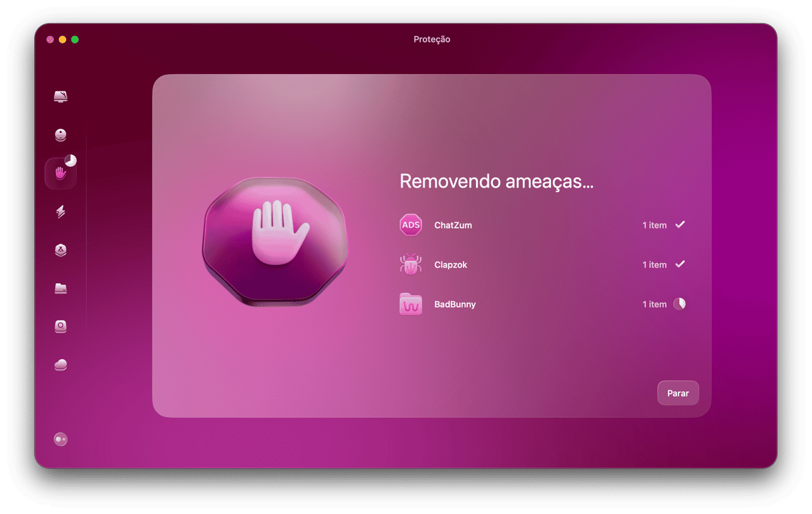Click the checkmark next to ChatZum
Image resolution: width=812 pixels, height=514 pixels.
[680, 225]
